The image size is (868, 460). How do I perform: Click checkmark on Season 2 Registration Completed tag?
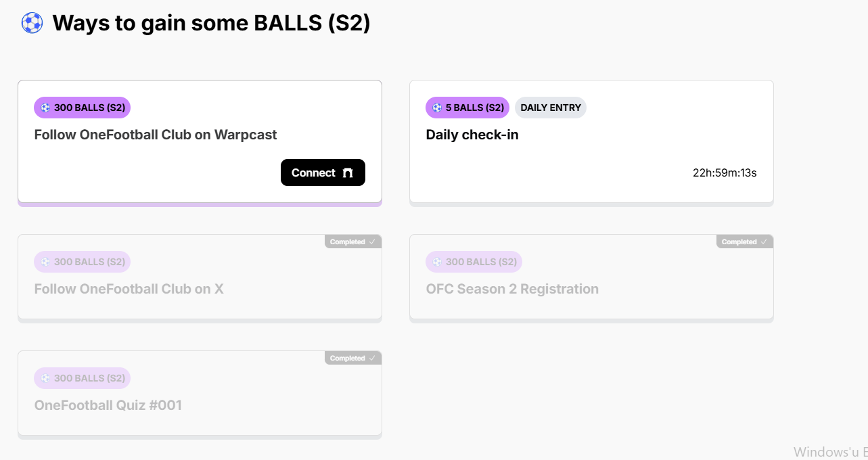coord(764,241)
